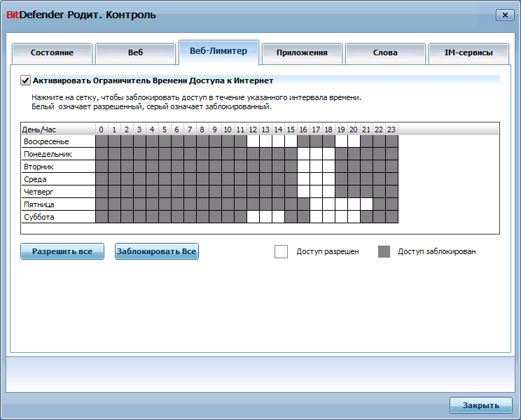This screenshot has height=420, width=521.
Task: Close the window with the X button
Action: 505,15
